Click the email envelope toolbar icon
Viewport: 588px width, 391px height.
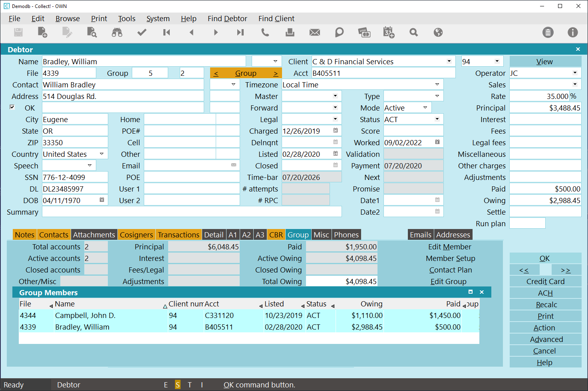(x=315, y=32)
